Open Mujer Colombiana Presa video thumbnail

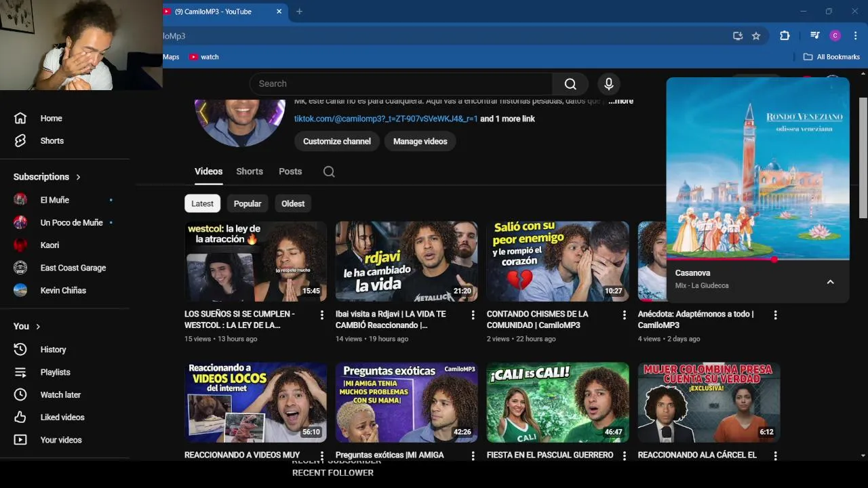709,402
